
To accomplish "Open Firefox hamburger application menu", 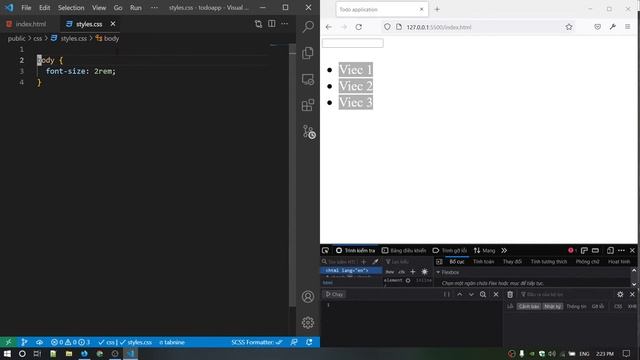I will [x=628, y=27].
